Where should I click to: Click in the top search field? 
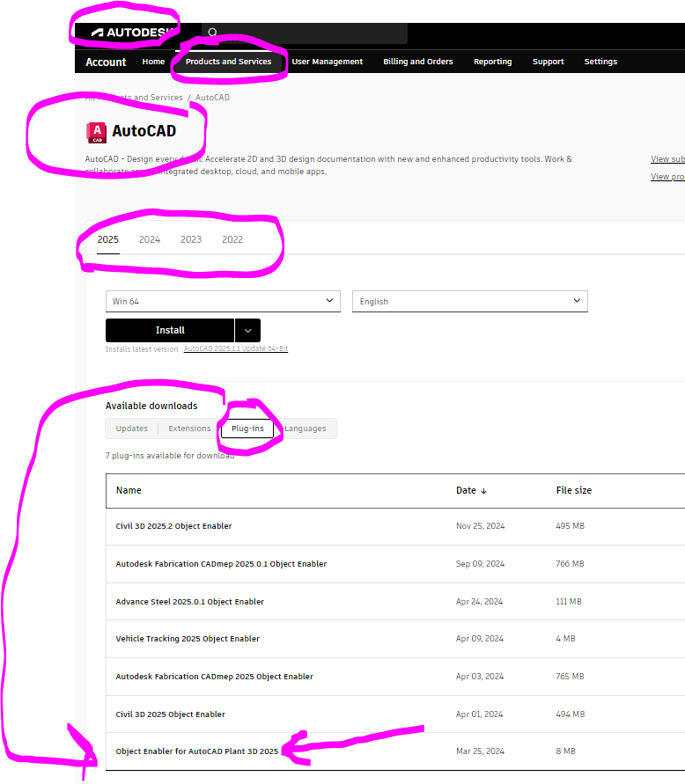tap(305, 33)
